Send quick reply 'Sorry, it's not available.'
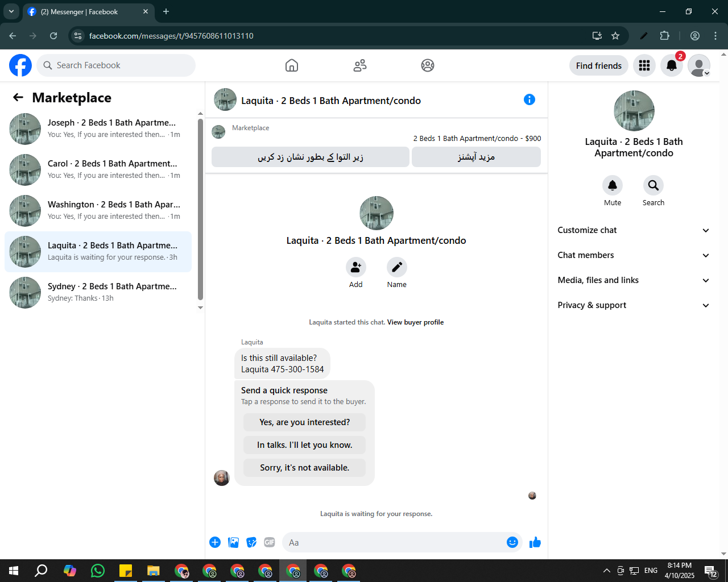 tap(305, 468)
